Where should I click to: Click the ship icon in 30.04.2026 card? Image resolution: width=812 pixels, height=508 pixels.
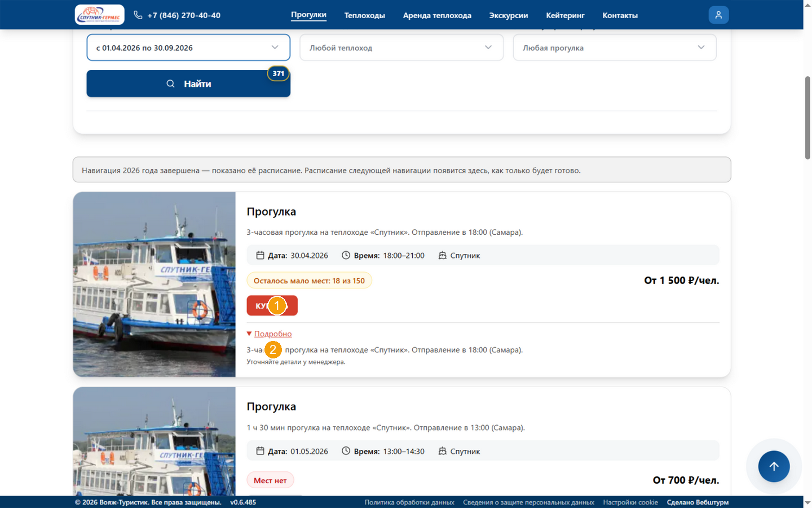(x=443, y=255)
